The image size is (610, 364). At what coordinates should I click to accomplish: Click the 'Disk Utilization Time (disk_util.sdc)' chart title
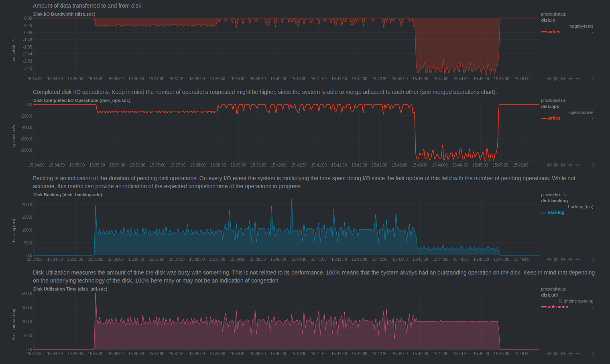(70, 289)
